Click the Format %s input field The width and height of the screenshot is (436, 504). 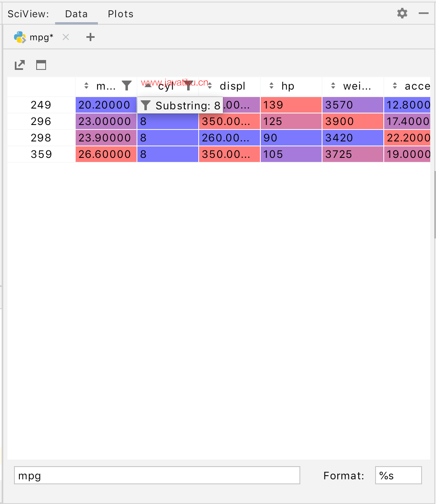(399, 476)
